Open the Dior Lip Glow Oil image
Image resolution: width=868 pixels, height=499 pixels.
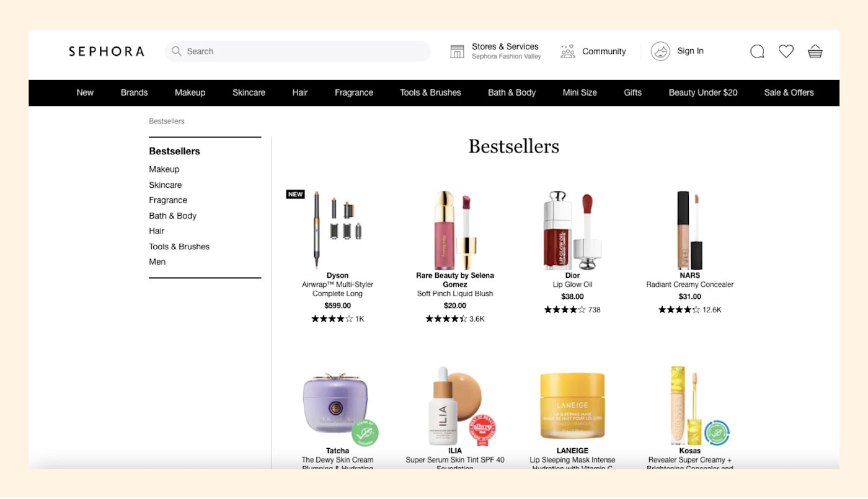pos(572,229)
